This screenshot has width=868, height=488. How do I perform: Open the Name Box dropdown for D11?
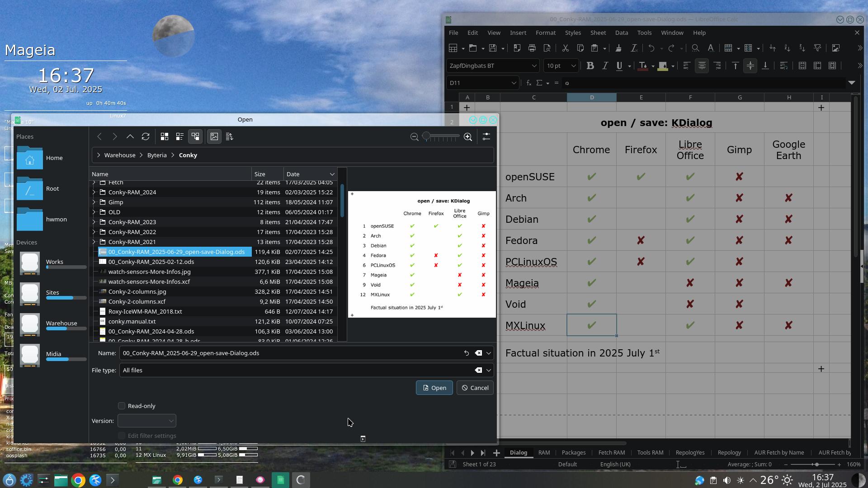point(514,83)
